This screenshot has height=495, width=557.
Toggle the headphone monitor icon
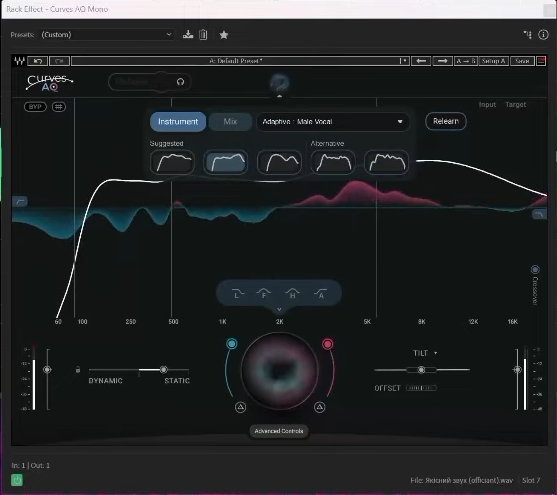[180, 82]
